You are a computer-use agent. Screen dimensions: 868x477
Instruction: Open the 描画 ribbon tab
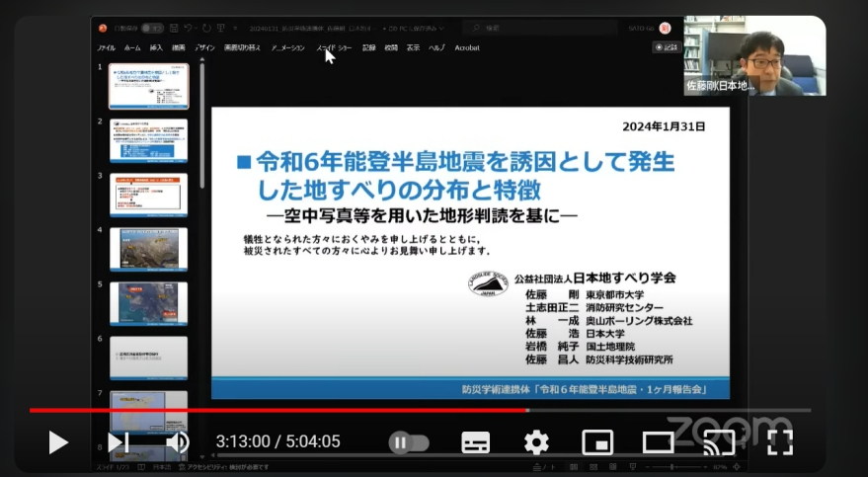click(x=179, y=48)
